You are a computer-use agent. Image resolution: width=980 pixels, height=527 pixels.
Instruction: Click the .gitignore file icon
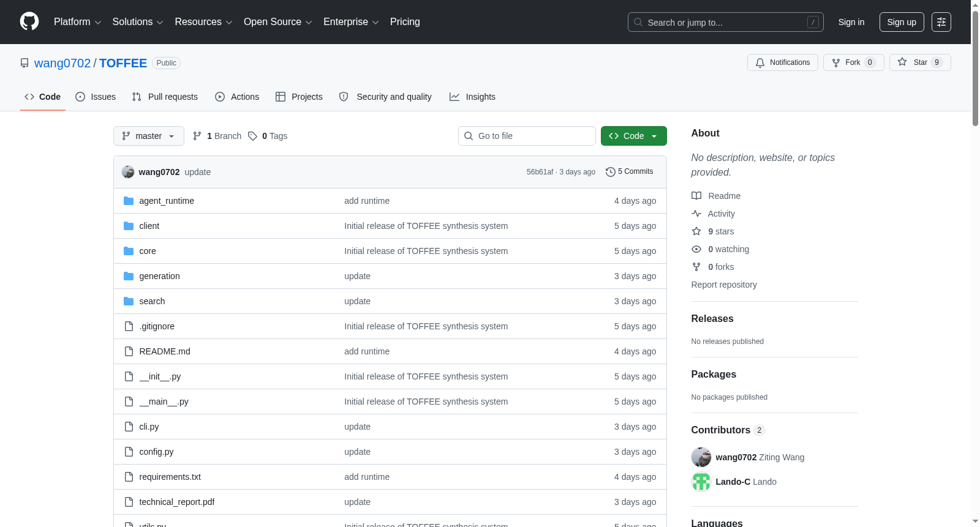click(129, 326)
